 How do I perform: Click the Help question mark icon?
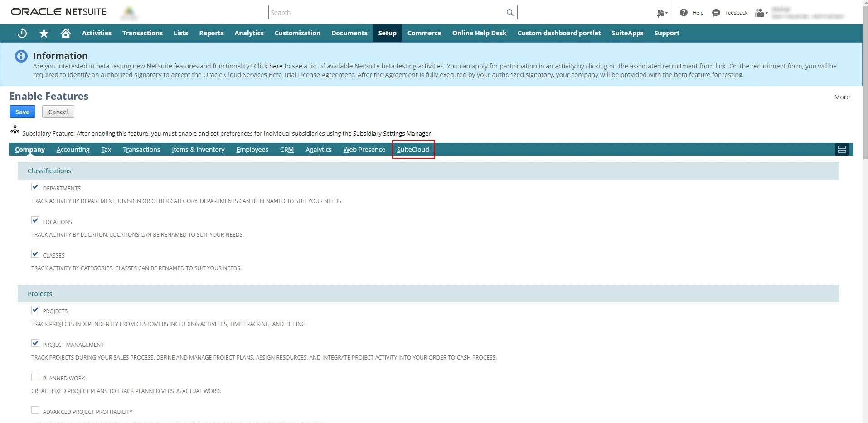(684, 13)
